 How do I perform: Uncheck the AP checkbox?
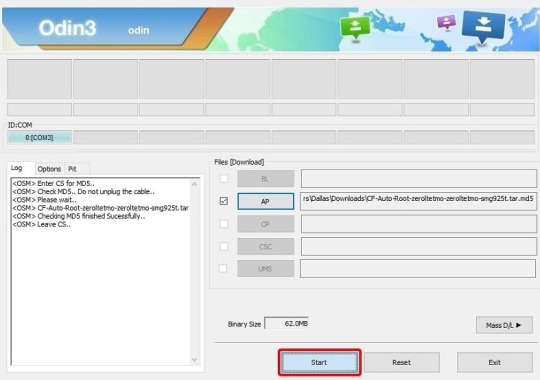[224, 201]
